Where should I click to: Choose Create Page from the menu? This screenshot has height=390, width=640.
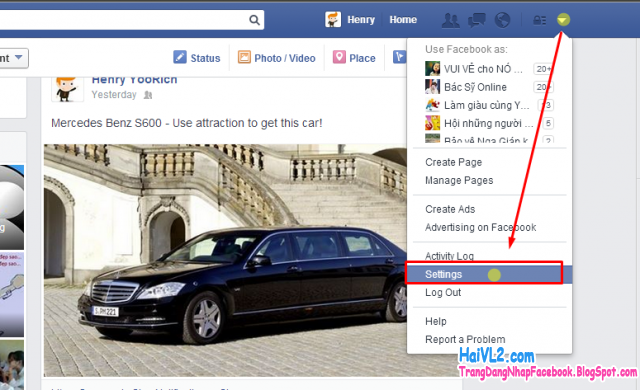point(453,162)
